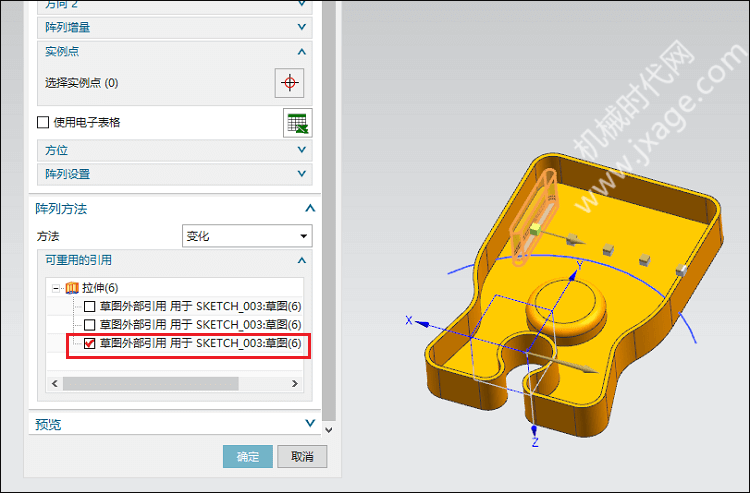Click the 拉伸(6) extrude feature icon
750x493 pixels.
click(x=72, y=287)
